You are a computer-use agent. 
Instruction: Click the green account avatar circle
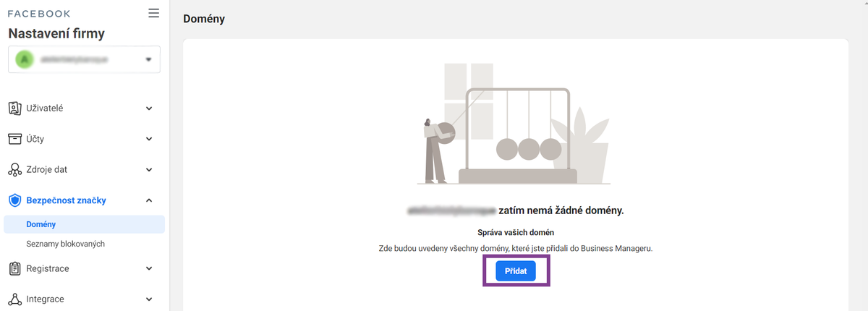(26, 59)
